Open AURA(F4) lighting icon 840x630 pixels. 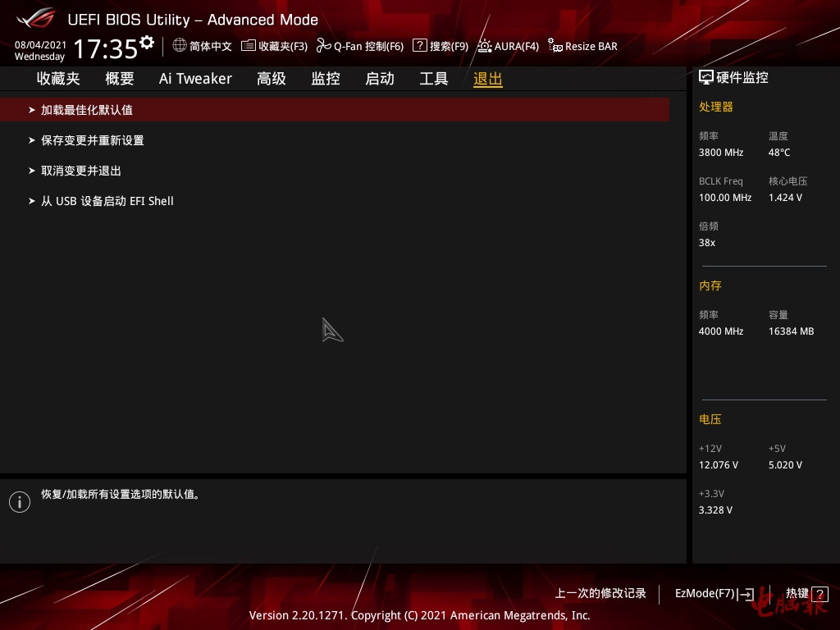485,46
